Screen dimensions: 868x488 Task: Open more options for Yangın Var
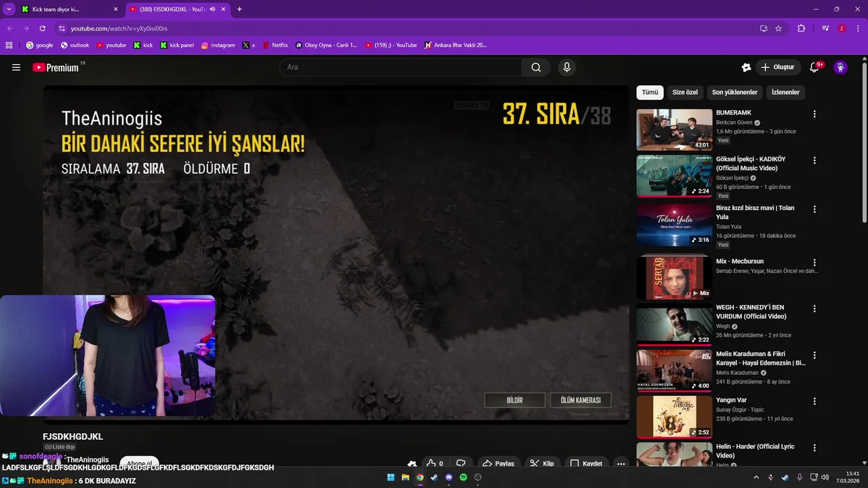[814, 401]
